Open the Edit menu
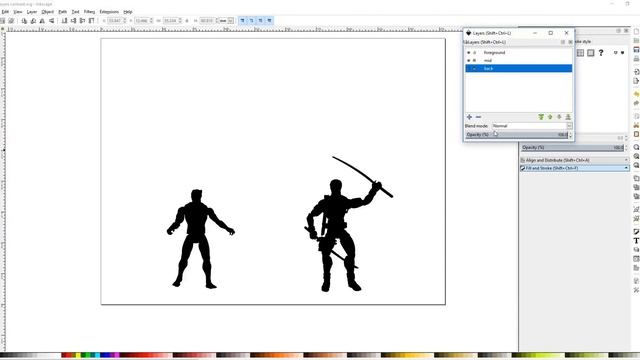Screen dimensions: 640x360 5,12
